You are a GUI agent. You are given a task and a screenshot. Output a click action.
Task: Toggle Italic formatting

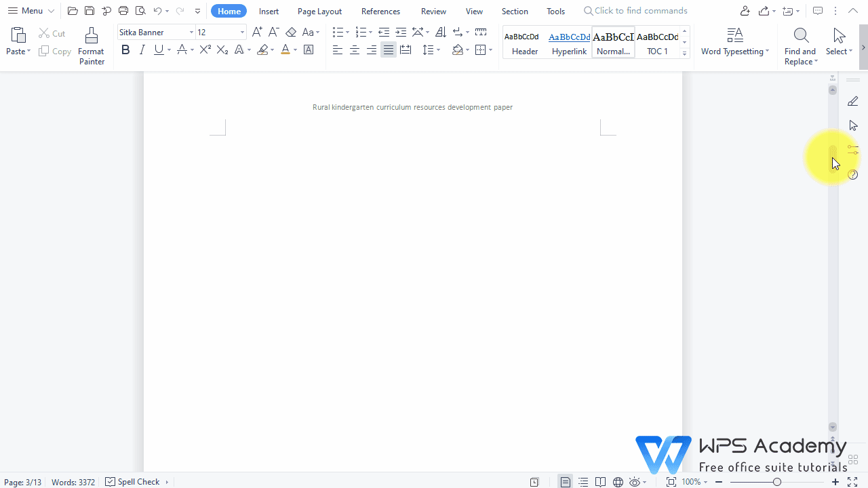click(142, 49)
